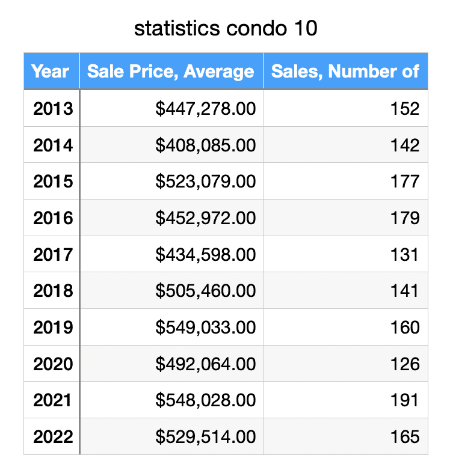450x476 pixels.
Task: Select the Sale Price, Average header cell
Action: pyautogui.click(x=171, y=72)
